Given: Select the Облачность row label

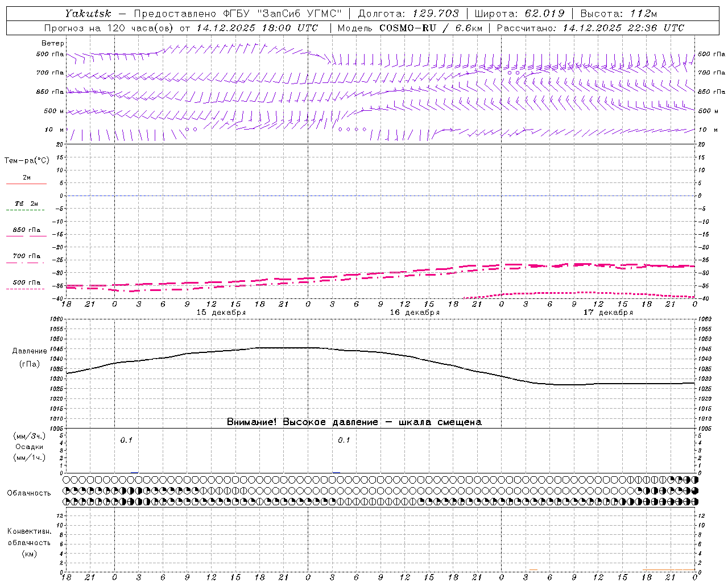Looking at the screenshot, I should (29, 493).
